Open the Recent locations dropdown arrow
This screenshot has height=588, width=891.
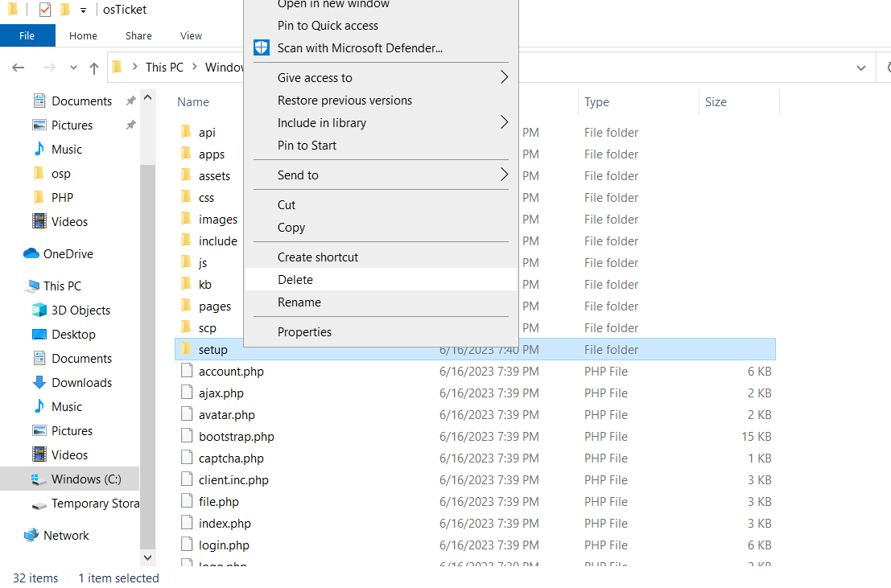pyautogui.click(x=73, y=68)
